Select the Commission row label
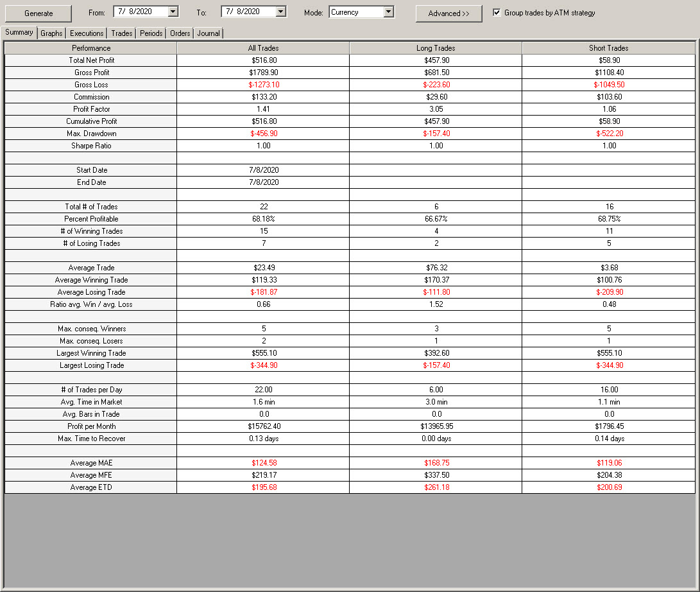The height and width of the screenshot is (592, 700). pyautogui.click(x=91, y=97)
